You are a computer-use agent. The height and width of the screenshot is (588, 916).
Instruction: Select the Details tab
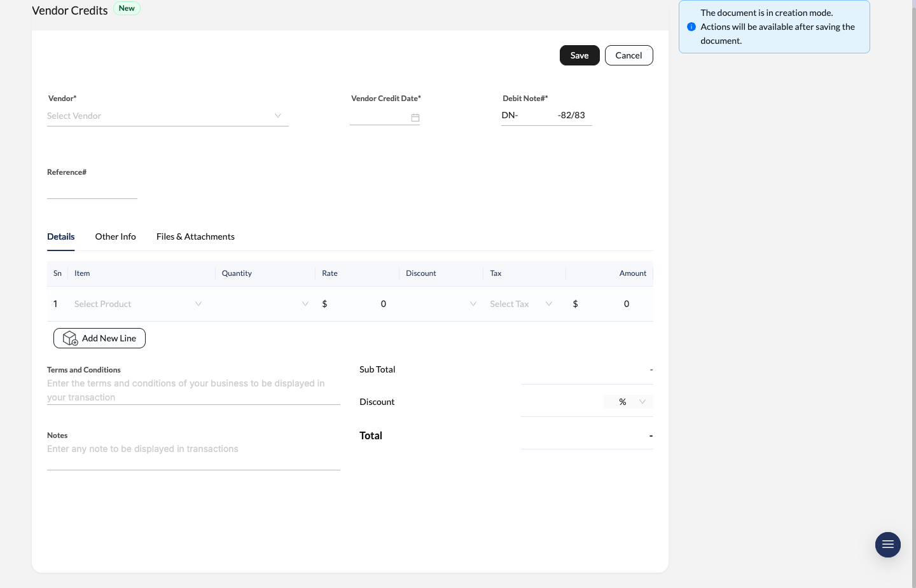coord(60,236)
